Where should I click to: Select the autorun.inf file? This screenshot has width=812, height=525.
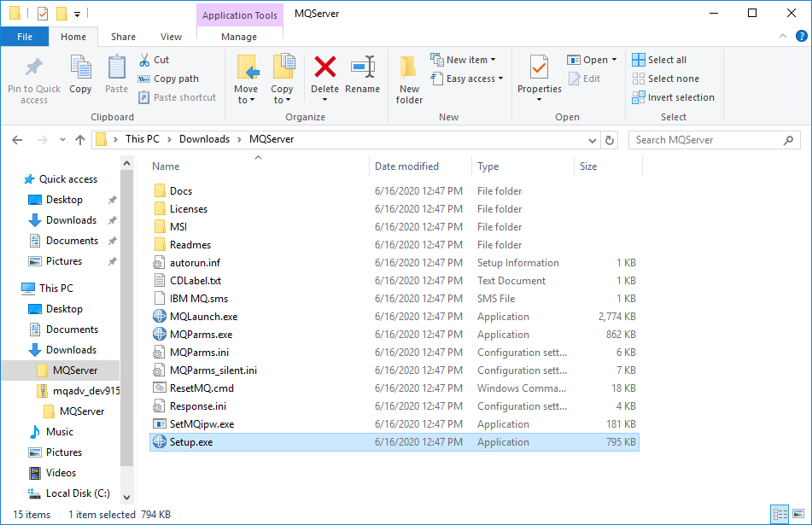point(195,263)
